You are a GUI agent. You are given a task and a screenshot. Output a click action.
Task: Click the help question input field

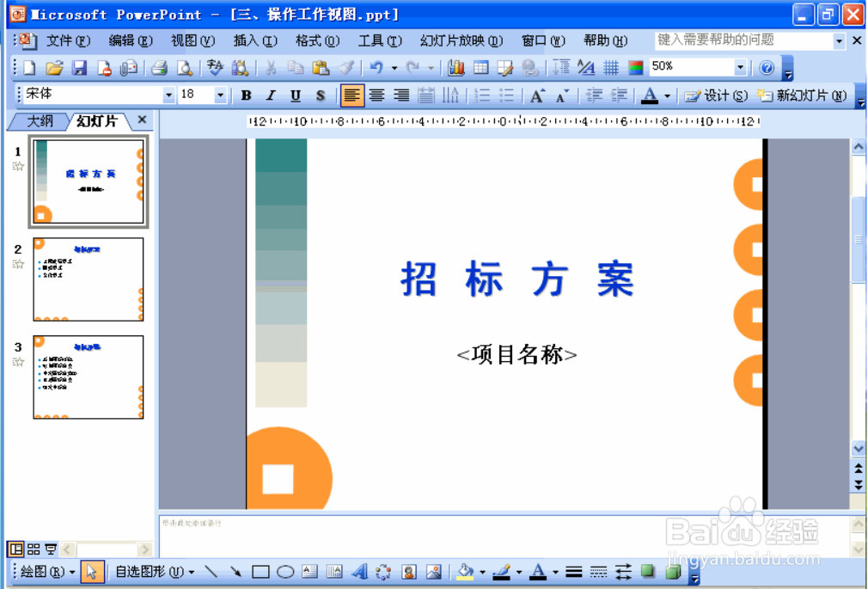pyautogui.click(x=743, y=40)
